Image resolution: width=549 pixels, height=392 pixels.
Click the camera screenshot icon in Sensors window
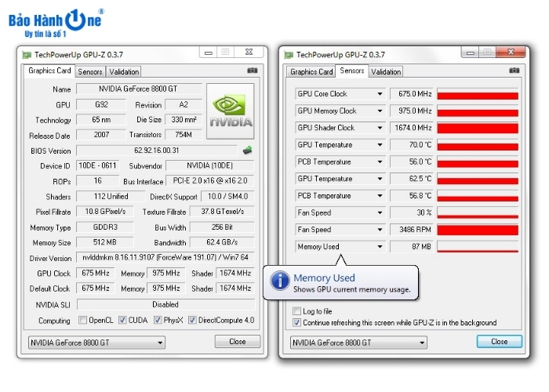514,71
